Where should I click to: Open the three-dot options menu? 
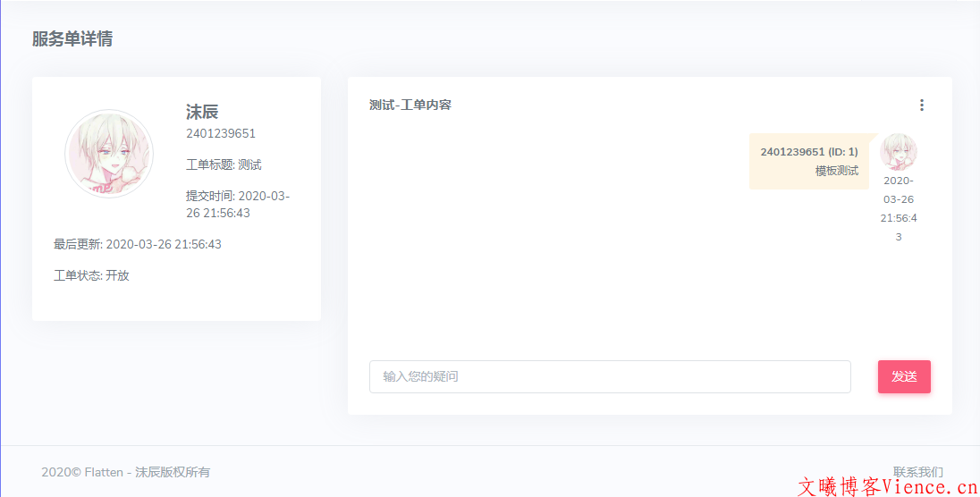coord(922,105)
